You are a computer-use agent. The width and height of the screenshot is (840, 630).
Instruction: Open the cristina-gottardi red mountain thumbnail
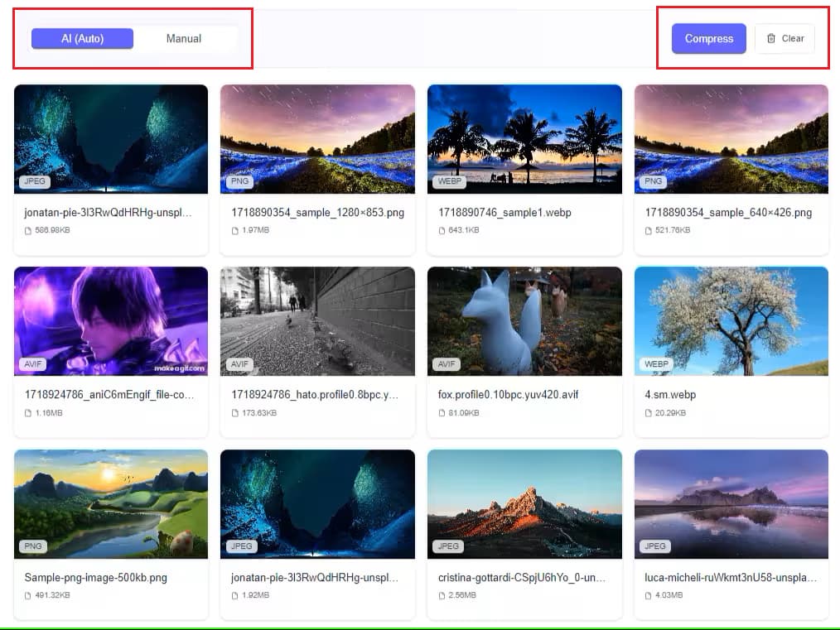(x=524, y=504)
